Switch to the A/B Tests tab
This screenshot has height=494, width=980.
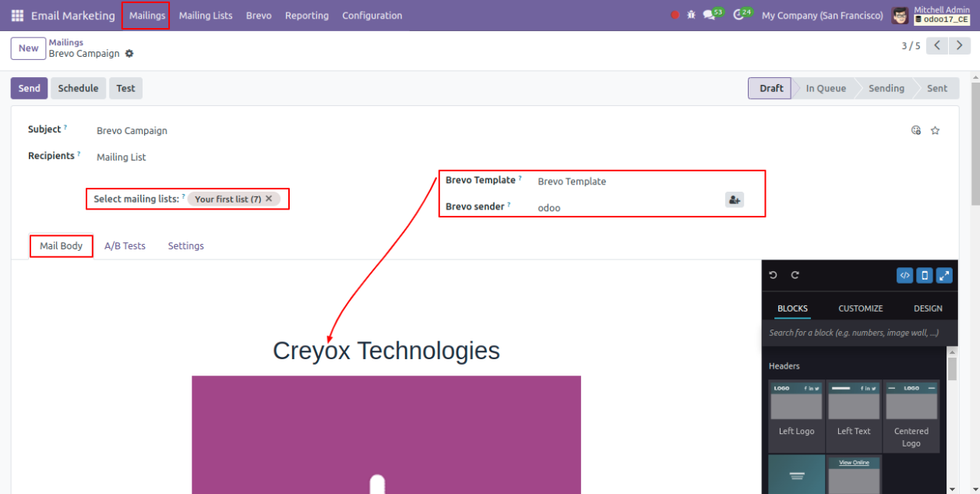tap(125, 246)
